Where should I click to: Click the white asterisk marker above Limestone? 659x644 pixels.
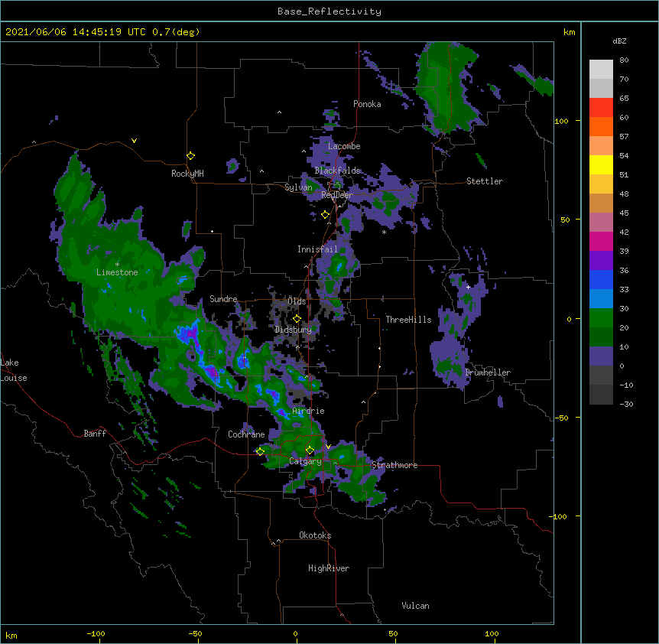point(117,265)
